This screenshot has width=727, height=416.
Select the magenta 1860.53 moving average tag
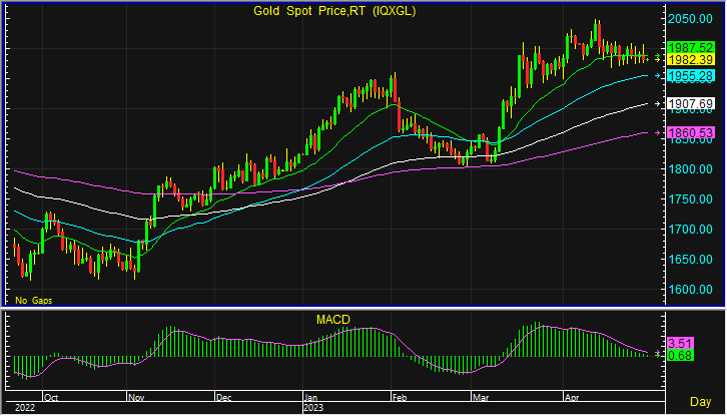(x=692, y=132)
